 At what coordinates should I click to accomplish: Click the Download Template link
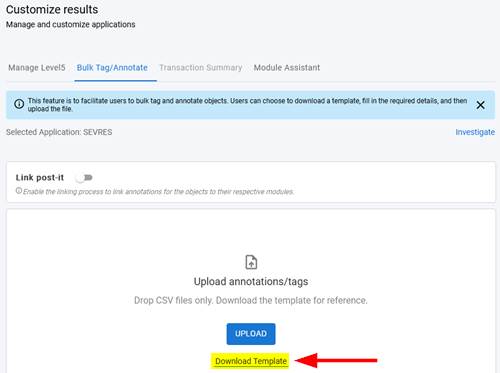pyautogui.click(x=251, y=361)
